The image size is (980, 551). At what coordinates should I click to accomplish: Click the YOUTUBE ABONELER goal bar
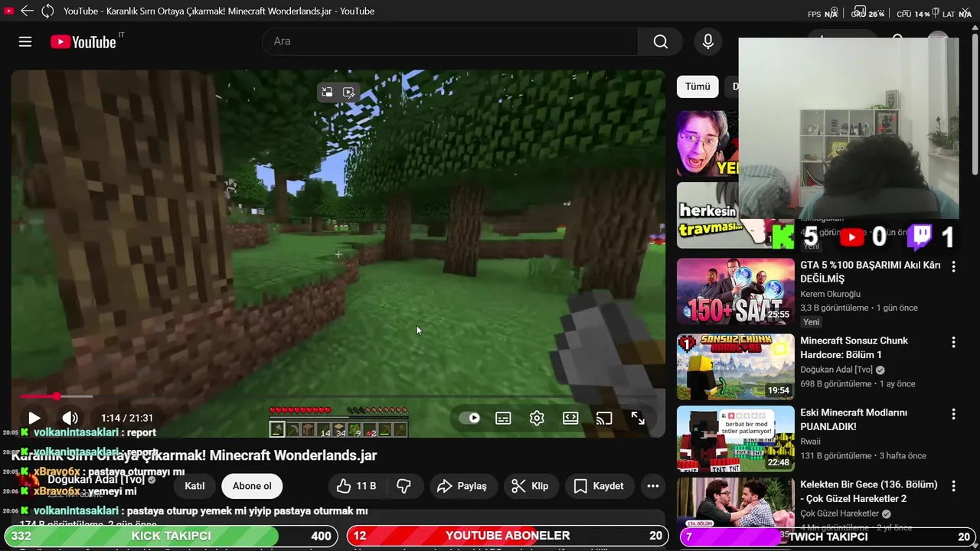[508, 536]
